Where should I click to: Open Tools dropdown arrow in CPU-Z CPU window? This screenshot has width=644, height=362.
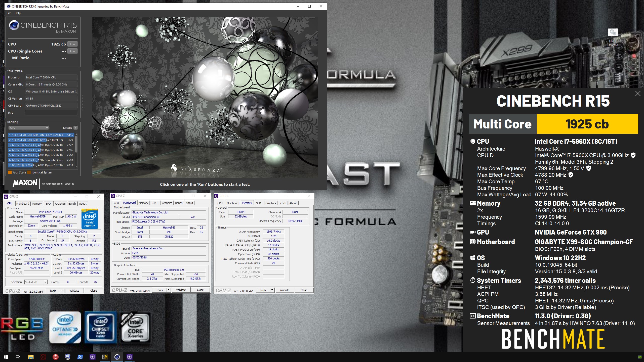click(62, 291)
